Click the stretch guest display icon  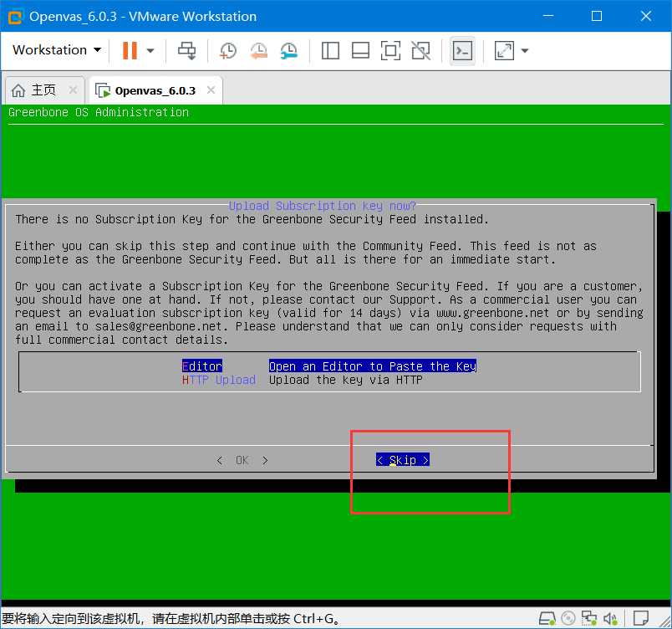[x=505, y=50]
